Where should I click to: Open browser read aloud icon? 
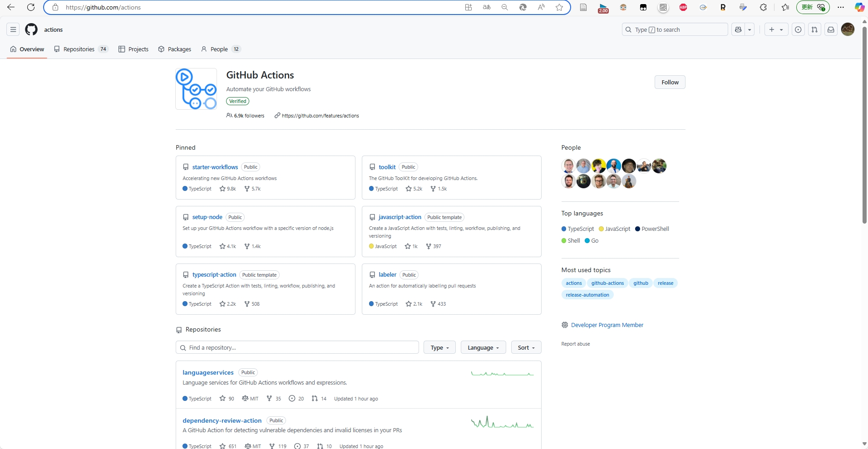point(541,7)
